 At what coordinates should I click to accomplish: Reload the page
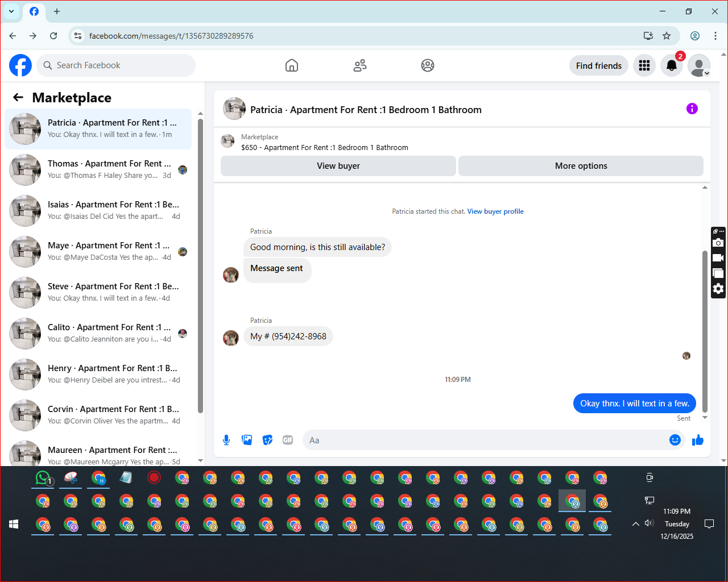53,36
